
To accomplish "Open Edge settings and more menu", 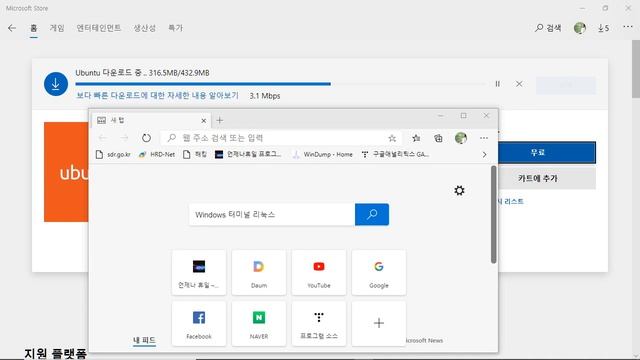I will (484, 138).
